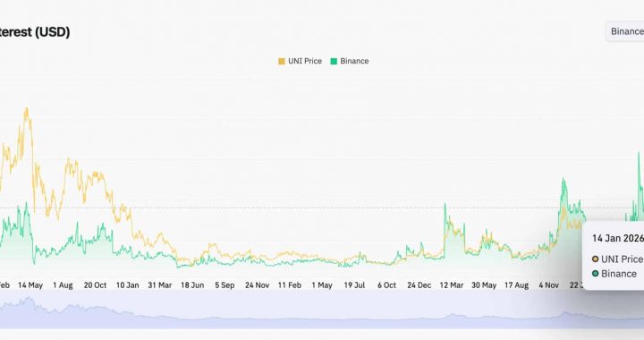Click the 10 Jan x-axis label
This screenshot has height=340, width=644.
(x=127, y=285)
